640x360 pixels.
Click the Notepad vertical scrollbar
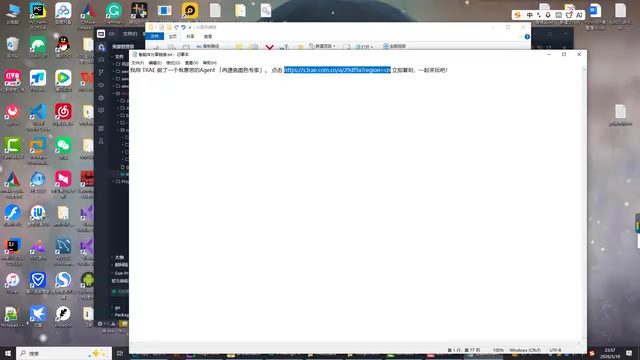584,204
